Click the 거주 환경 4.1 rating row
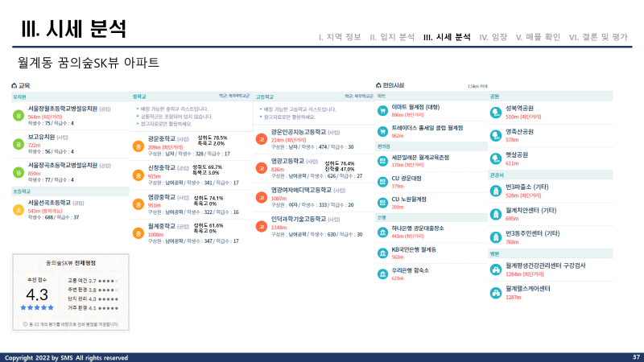The height and width of the screenshot is (362, 644). (x=93, y=308)
